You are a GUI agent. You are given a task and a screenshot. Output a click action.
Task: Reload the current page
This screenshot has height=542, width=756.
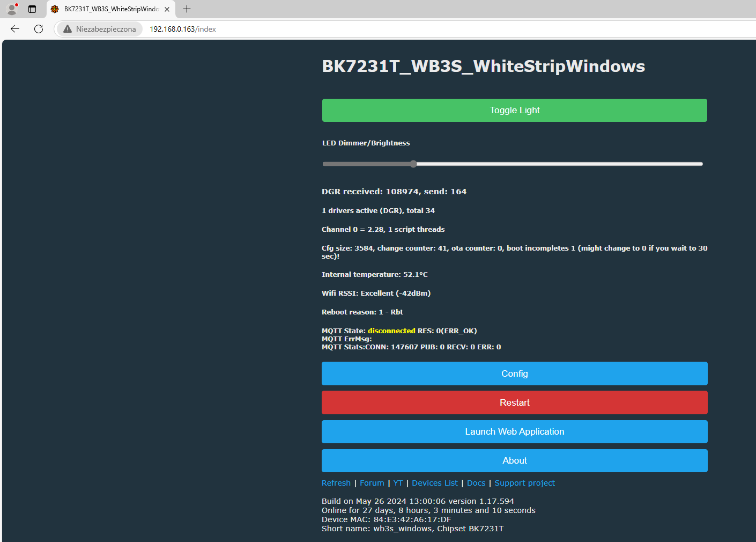[39, 29]
